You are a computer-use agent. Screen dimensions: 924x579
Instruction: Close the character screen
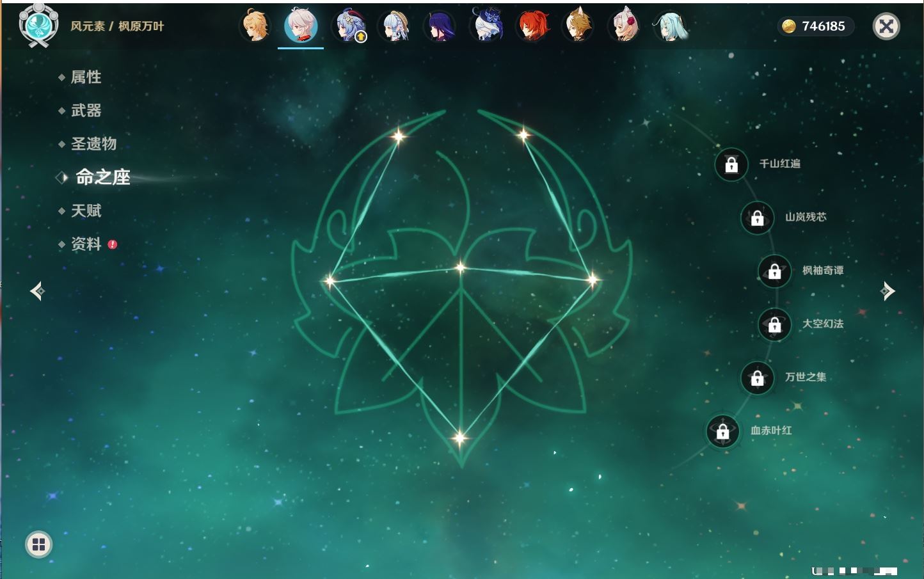886,26
